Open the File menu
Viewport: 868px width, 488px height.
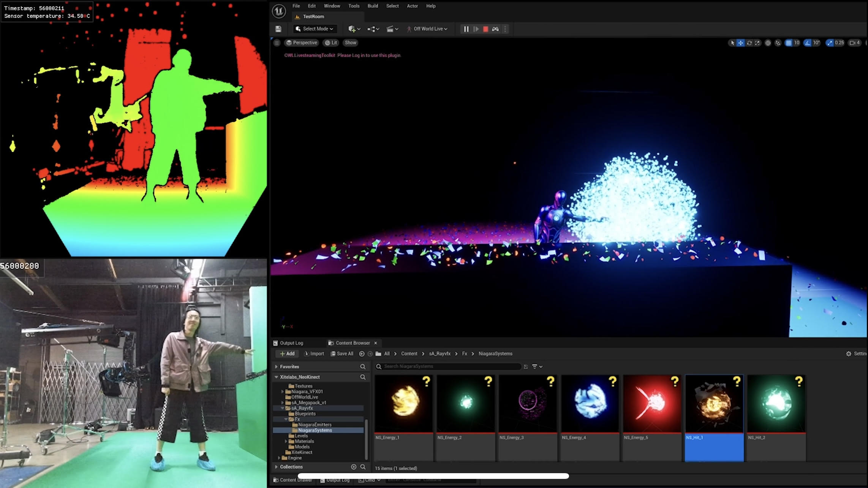(x=296, y=6)
